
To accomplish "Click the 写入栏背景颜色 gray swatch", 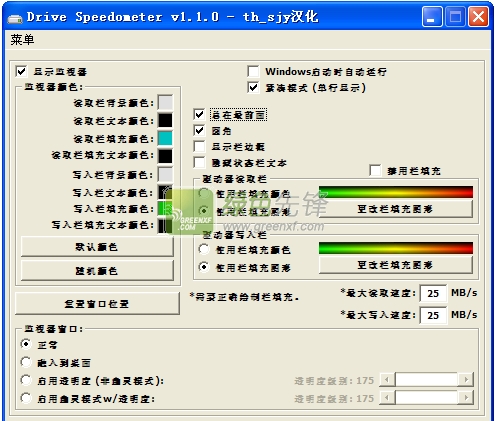I will [165, 175].
